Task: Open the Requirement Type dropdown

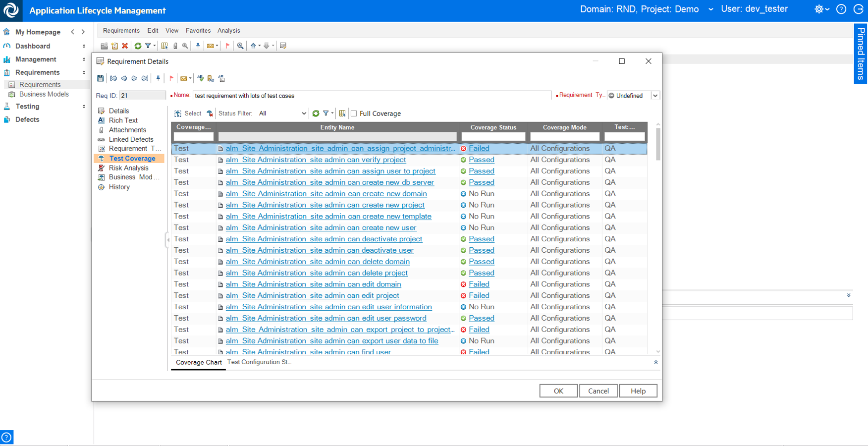Action: coord(655,96)
